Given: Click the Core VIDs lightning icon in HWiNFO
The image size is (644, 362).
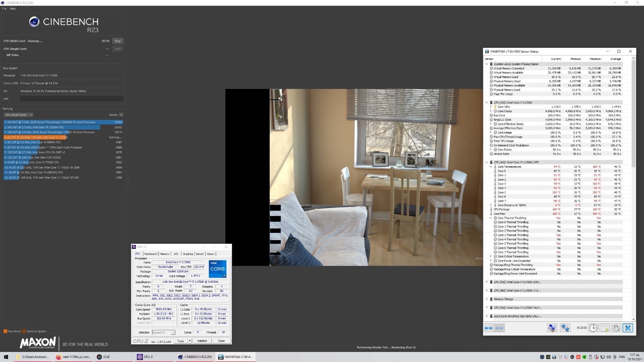Looking at the screenshot, I should click(x=495, y=107).
